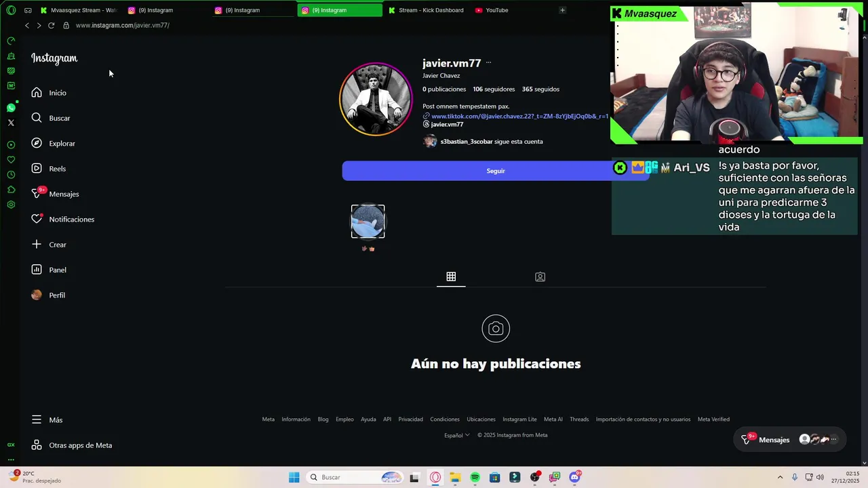
Task: Open s3bastian_3scobar follower profile
Action: coord(467,142)
